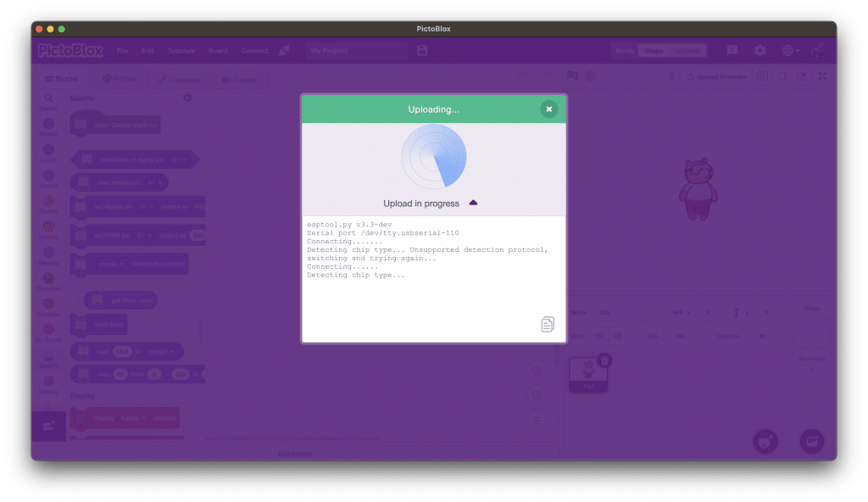Open pin D1 dropdown in set PWM pin block
Image resolution: width=868 pixels, height=502 pixels.
(x=144, y=236)
